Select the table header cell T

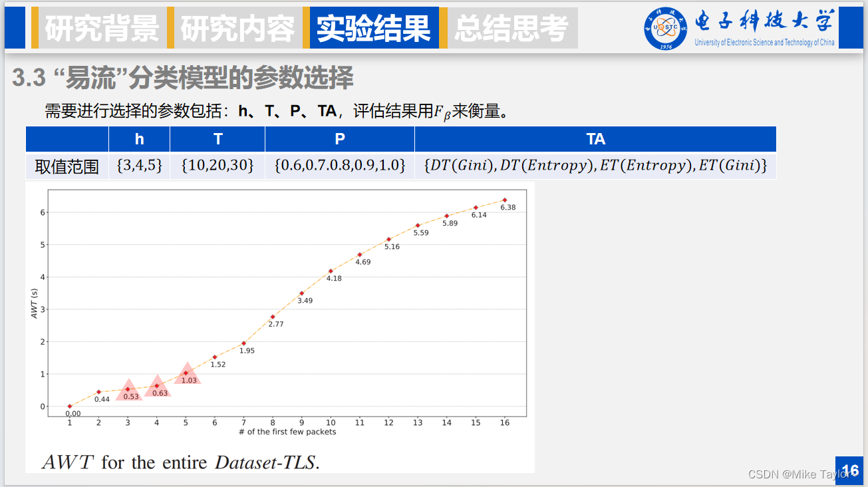click(217, 139)
